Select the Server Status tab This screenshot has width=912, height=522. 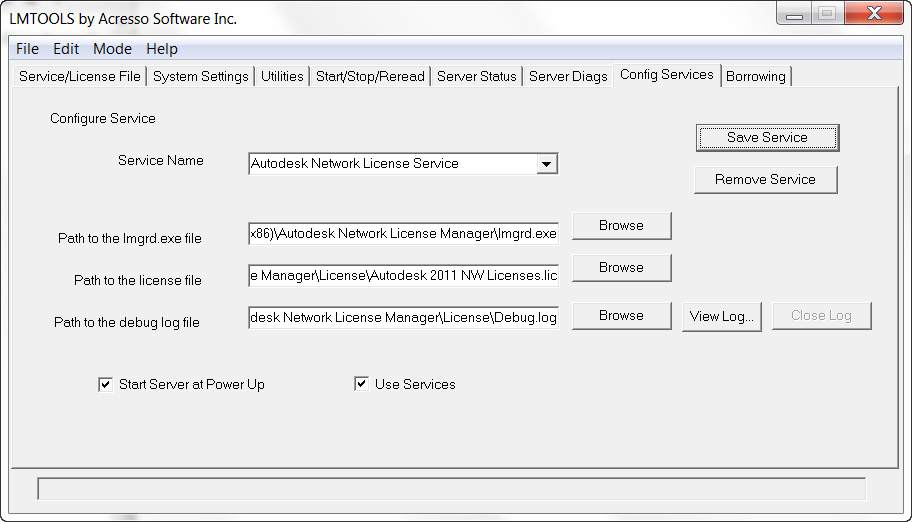tap(477, 76)
